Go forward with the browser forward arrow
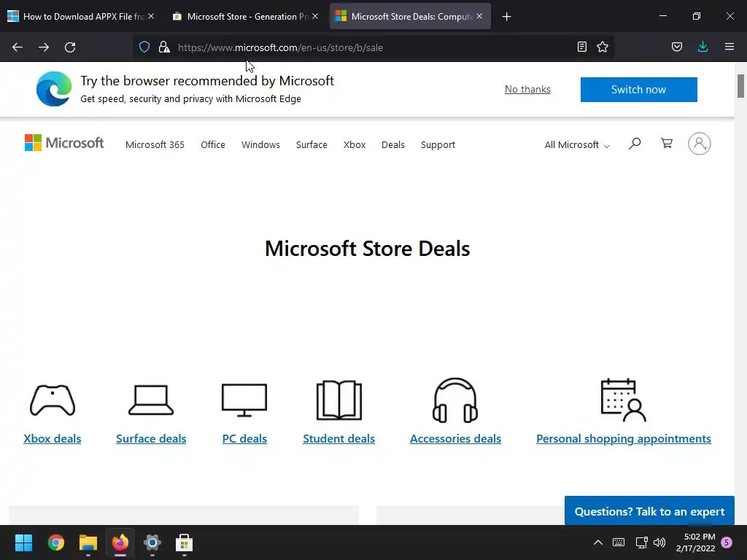This screenshot has height=560, width=747. point(44,47)
